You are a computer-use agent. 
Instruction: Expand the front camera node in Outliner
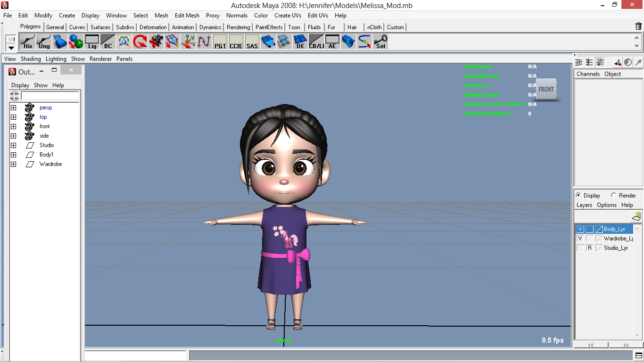tap(13, 126)
